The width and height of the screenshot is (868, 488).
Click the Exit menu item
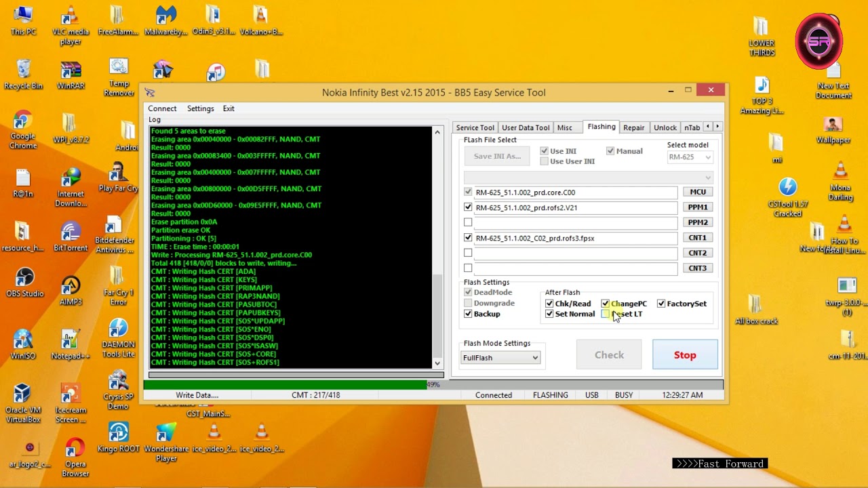point(229,108)
